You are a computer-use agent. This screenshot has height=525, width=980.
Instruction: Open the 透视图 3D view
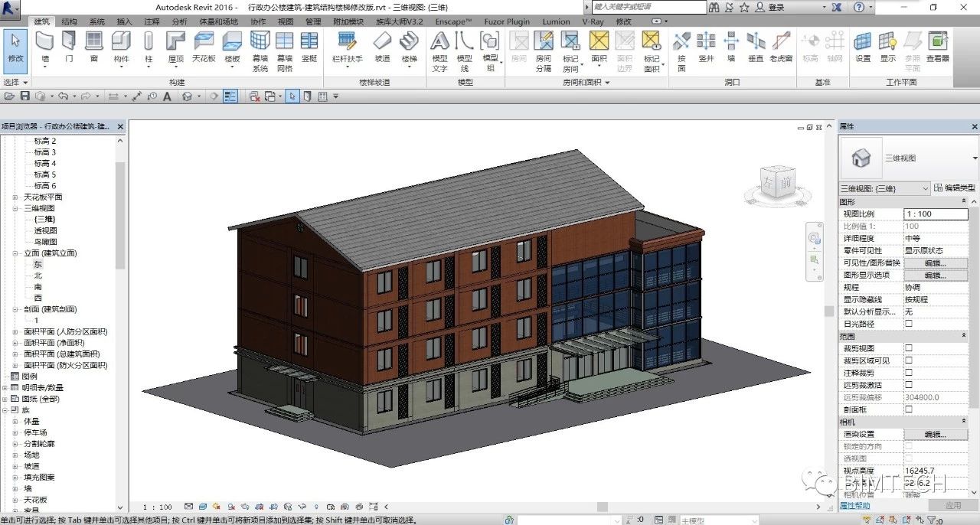pyautogui.click(x=45, y=230)
